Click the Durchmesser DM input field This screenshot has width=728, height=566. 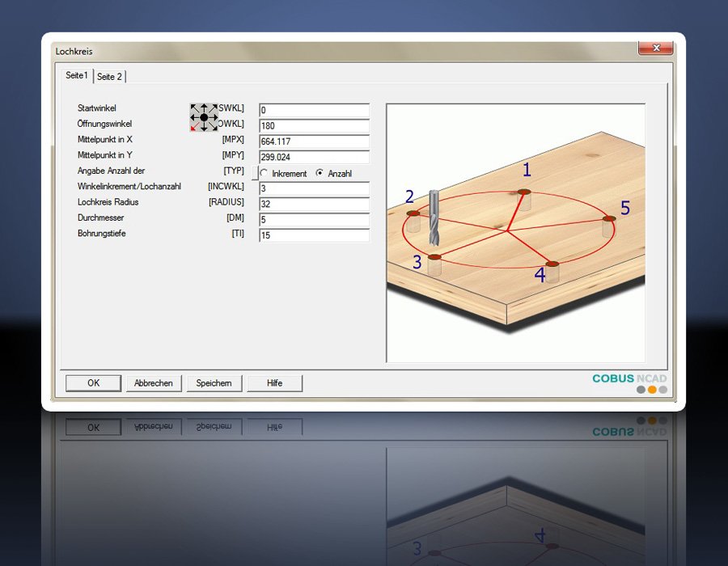tap(315, 219)
